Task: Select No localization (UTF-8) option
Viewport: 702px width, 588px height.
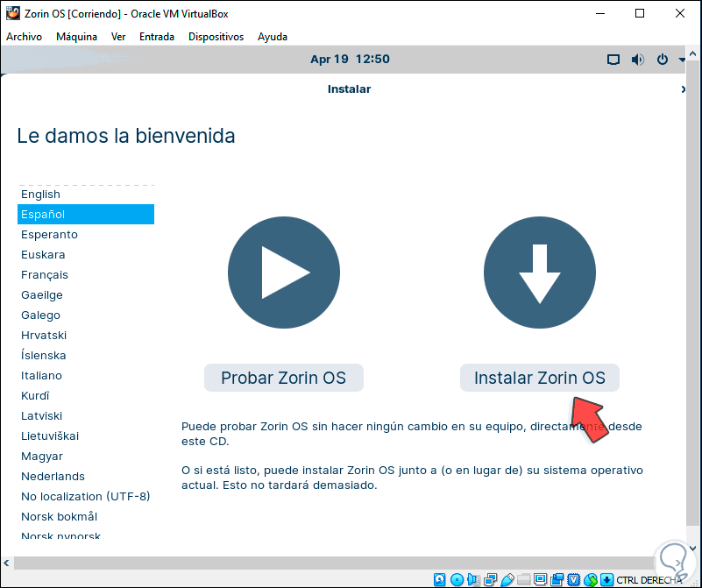Action: 86,496
